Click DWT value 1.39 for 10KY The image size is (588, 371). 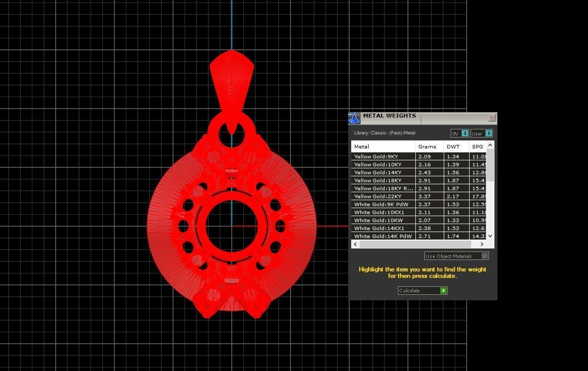pos(453,164)
